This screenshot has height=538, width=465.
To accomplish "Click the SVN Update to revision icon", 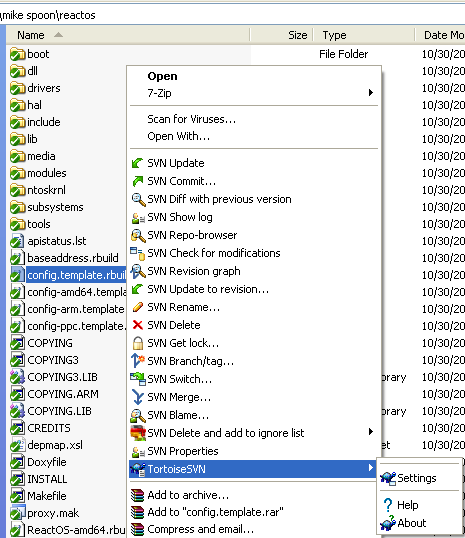I will click(138, 289).
